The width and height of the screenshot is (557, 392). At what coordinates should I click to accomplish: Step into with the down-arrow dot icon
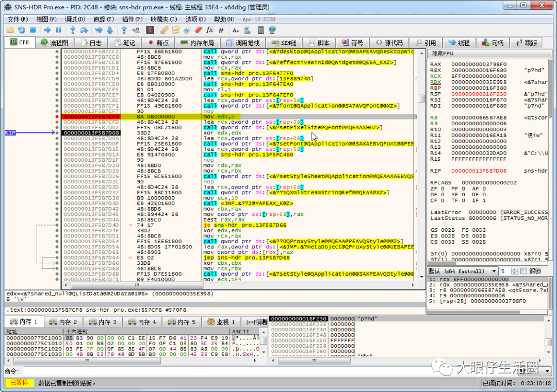click(x=73, y=30)
